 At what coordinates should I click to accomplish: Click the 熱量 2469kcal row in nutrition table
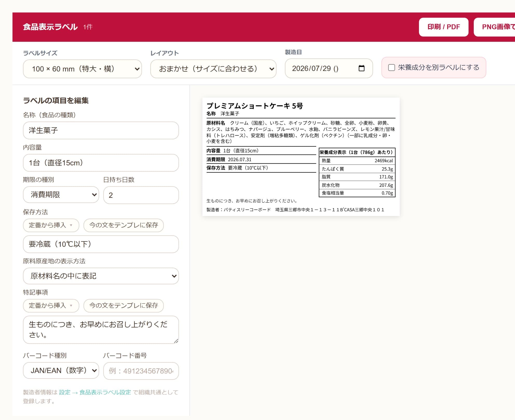[357, 161]
